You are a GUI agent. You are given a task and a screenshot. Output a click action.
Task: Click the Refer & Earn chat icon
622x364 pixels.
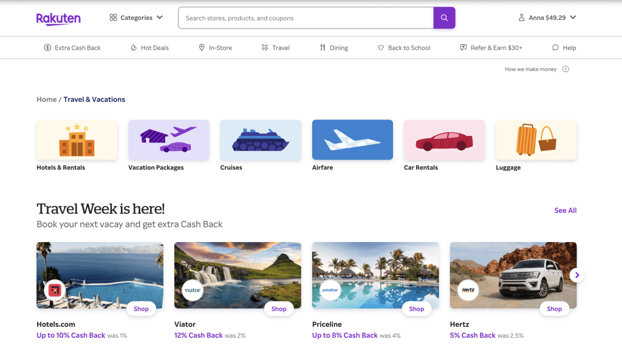click(x=463, y=47)
